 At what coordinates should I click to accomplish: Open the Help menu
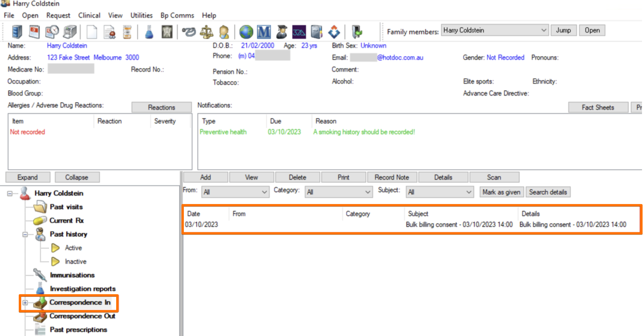pos(209,15)
